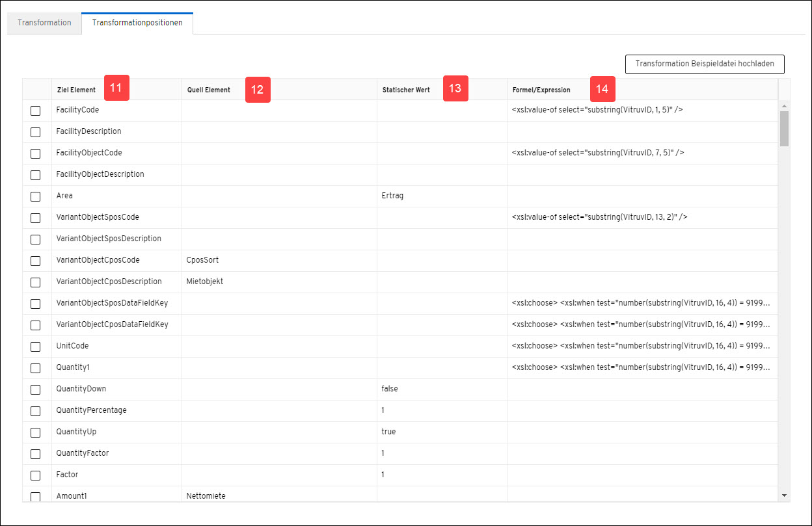Select the UnitCode row checkbox
812x526 pixels.
coord(36,347)
